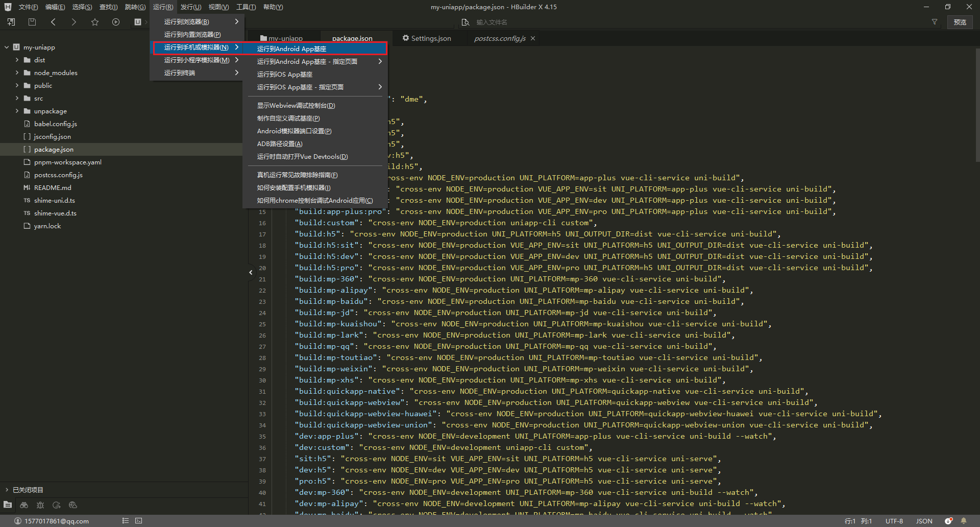Image resolution: width=980 pixels, height=527 pixels.
Task: Open the terminal icon in status bar
Action: [139, 521]
